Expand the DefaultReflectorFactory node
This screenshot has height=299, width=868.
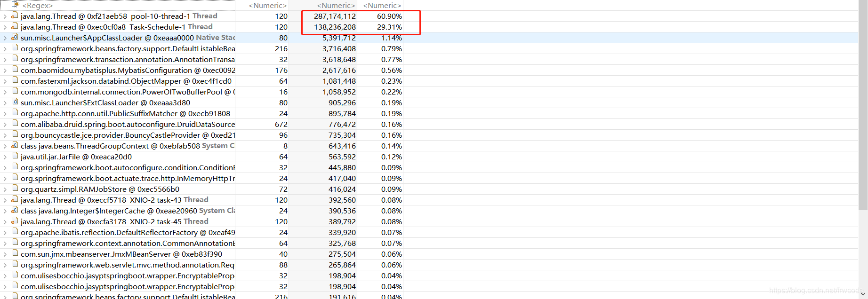5,233
